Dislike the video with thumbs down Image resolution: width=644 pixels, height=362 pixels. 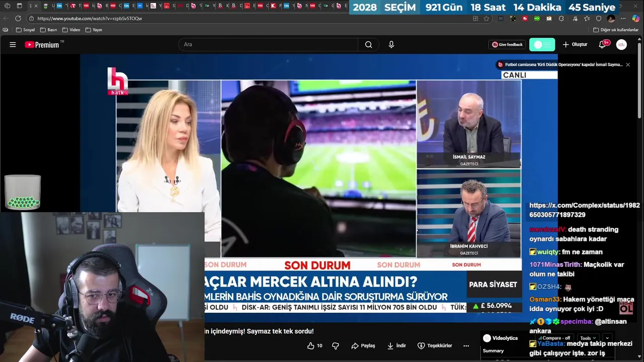coord(336,345)
